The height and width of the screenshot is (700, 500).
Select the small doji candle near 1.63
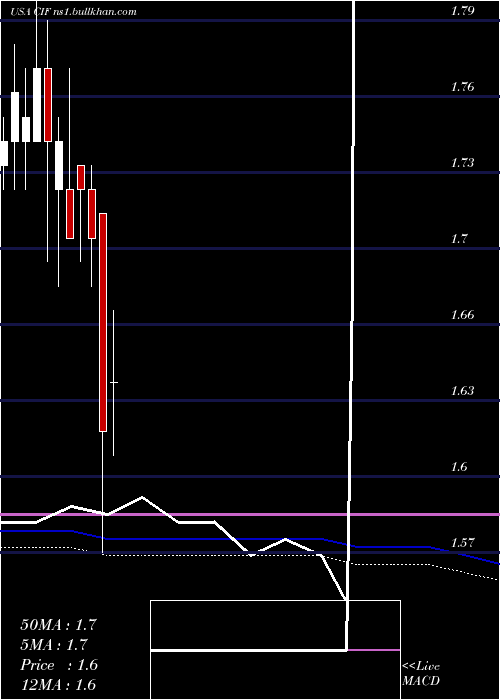(x=114, y=383)
